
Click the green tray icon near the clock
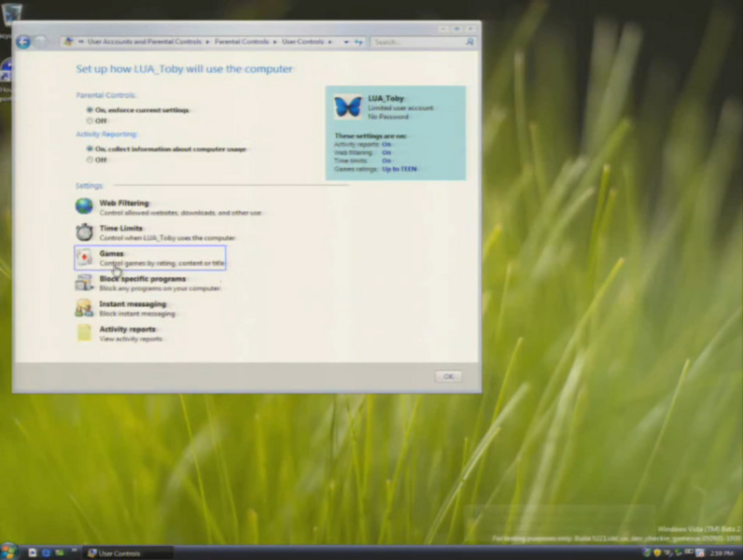(678, 553)
